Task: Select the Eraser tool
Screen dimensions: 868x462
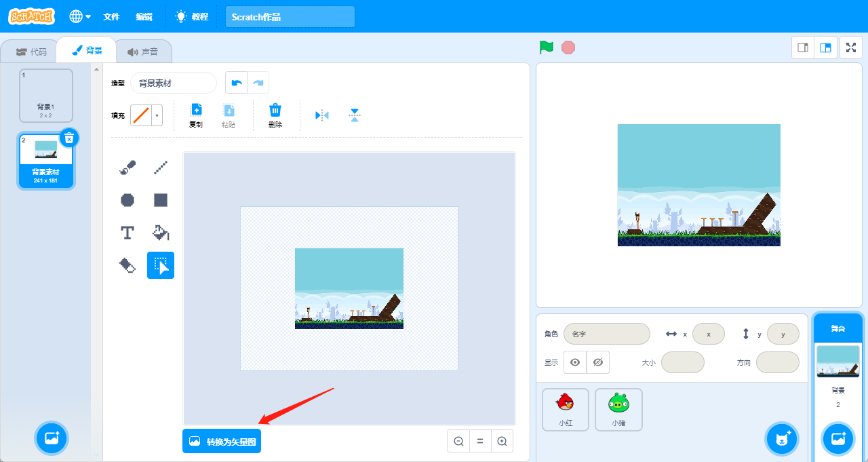Action: (x=127, y=265)
